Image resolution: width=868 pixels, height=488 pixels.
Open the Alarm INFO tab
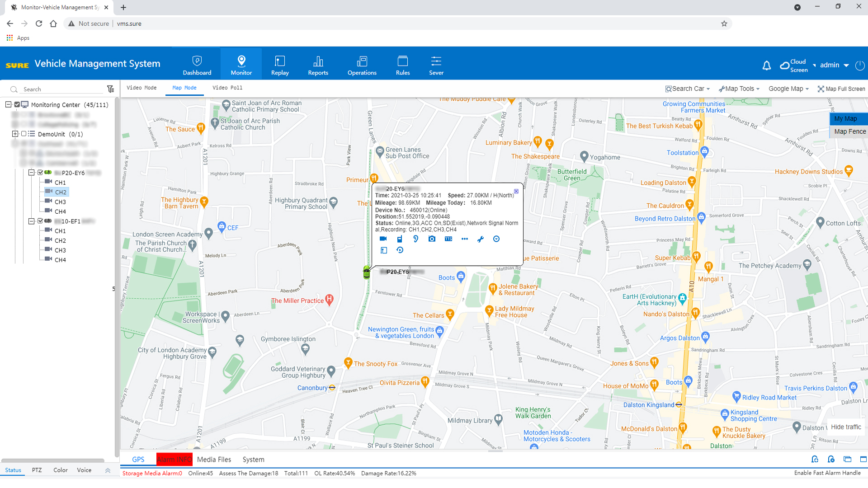point(175,460)
